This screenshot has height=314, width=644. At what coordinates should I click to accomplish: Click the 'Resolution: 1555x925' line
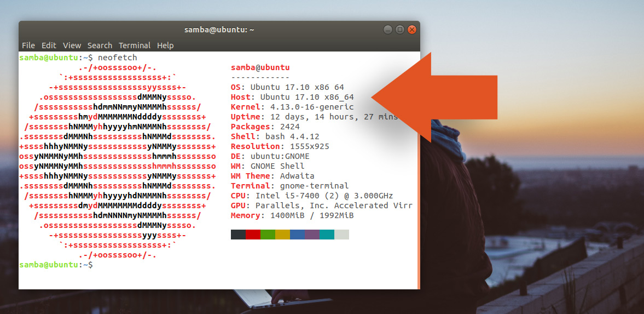pyautogui.click(x=280, y=146)
